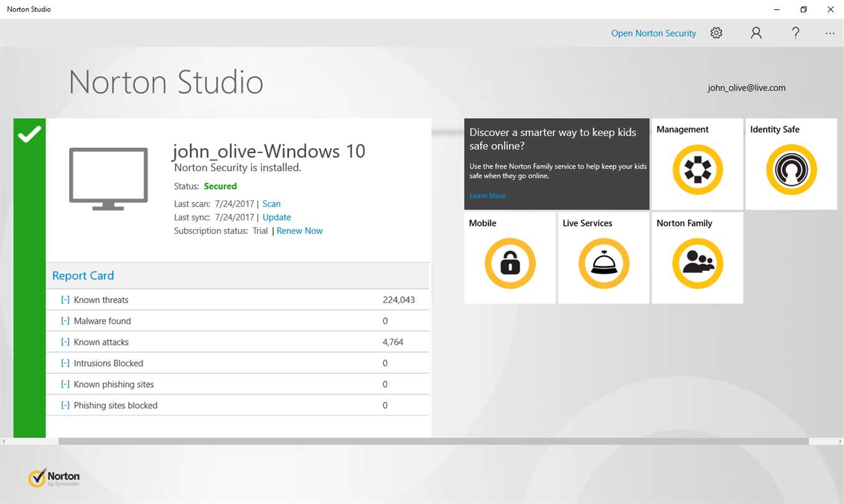Image resolution: width=844 pixels, height=504 pixels.
Task: Open the user account icon
Action: tap(756, 33)
